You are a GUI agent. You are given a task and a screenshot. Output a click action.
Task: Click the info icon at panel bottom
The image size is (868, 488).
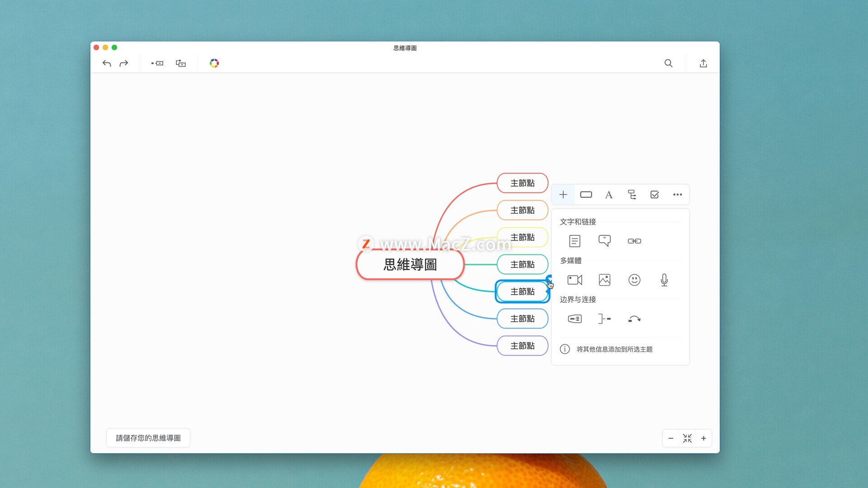point(565,349)
